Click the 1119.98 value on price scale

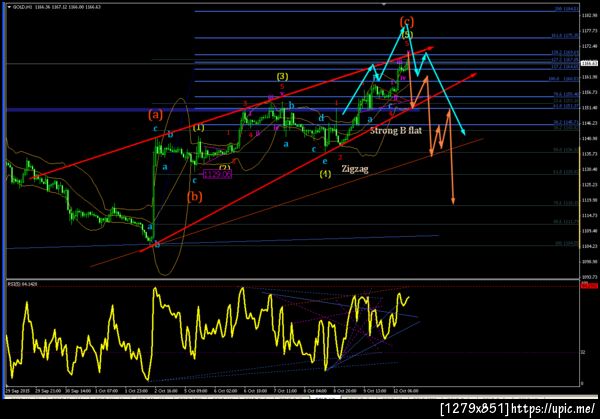point(590,200)
